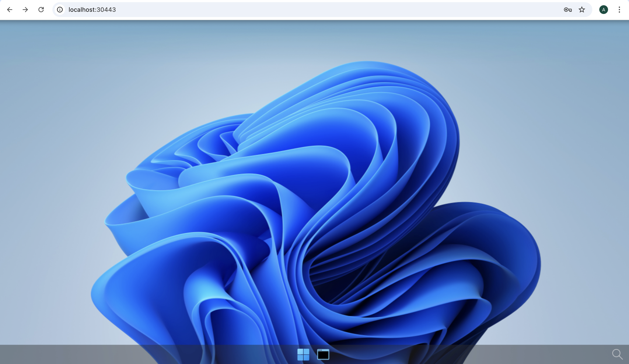Click empty taskbar area left of Start
This screenshot has width=629, height=364.
coord(150,354)
